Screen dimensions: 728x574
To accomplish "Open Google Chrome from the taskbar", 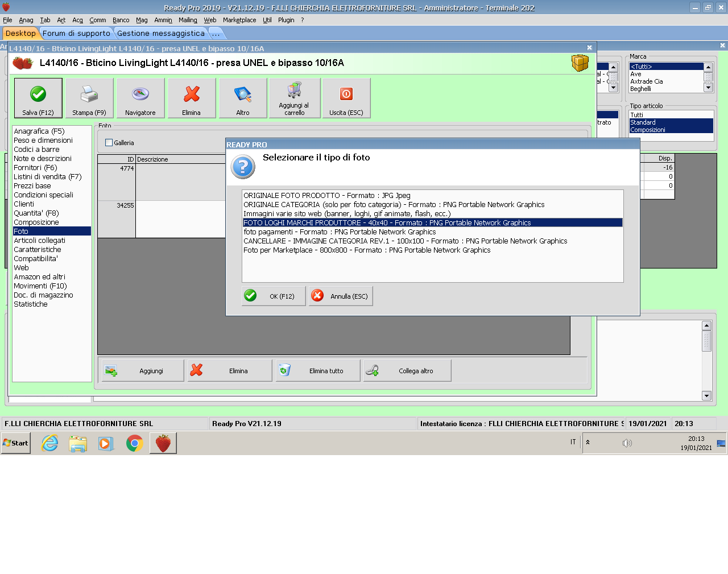I will click(134, 443).
